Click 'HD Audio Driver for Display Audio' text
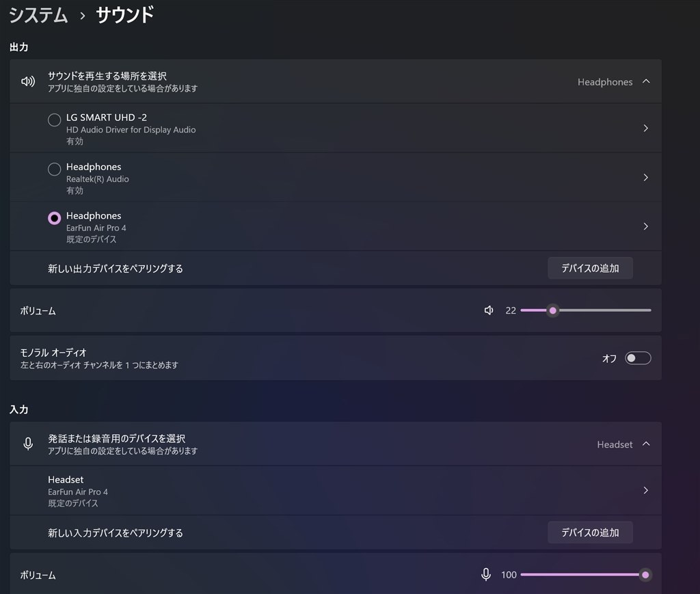 click(131, 130)
